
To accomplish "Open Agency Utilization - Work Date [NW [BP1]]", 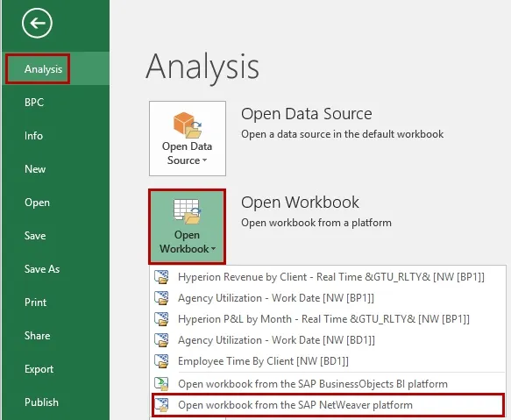I will click(x=276, y=298).
